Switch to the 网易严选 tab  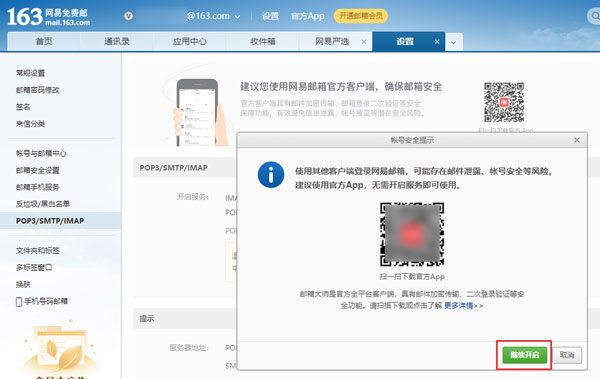coord(332,41)
